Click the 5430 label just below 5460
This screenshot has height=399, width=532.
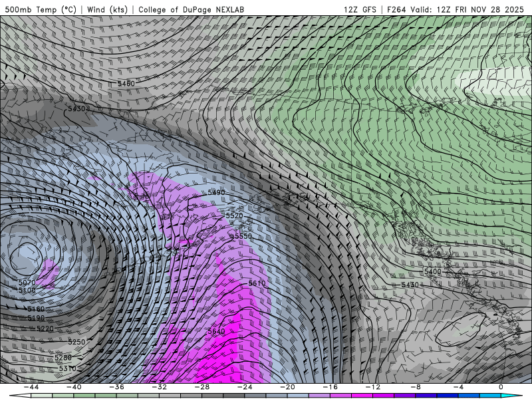(76, 108)
